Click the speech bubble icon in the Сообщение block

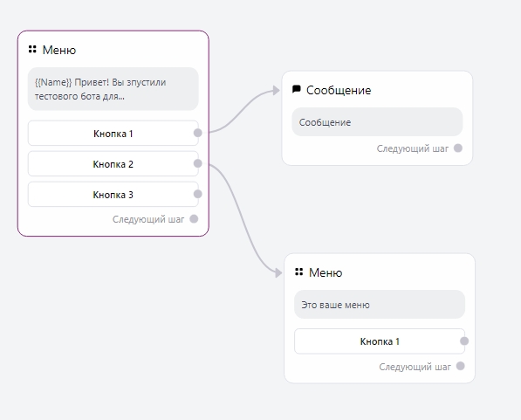297,89
